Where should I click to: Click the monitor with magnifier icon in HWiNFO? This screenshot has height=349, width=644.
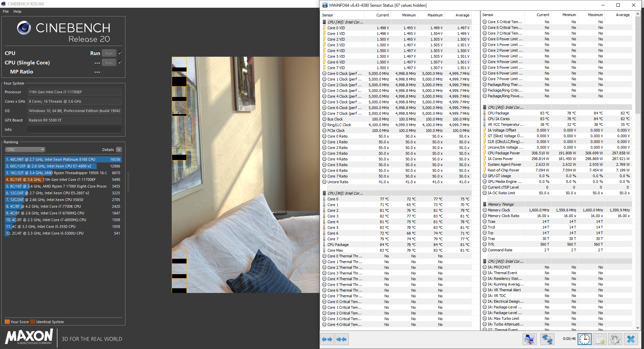point(529,339)
